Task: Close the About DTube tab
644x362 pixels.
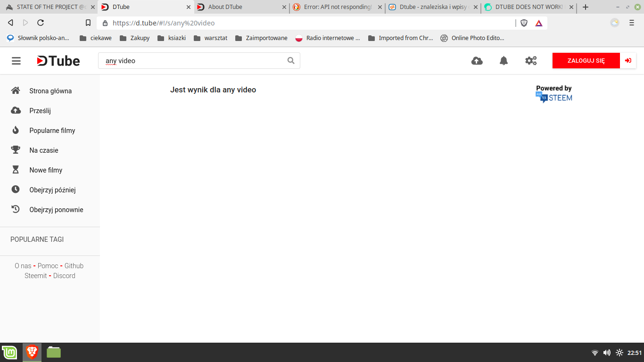Action: click(x=284, y=7)
